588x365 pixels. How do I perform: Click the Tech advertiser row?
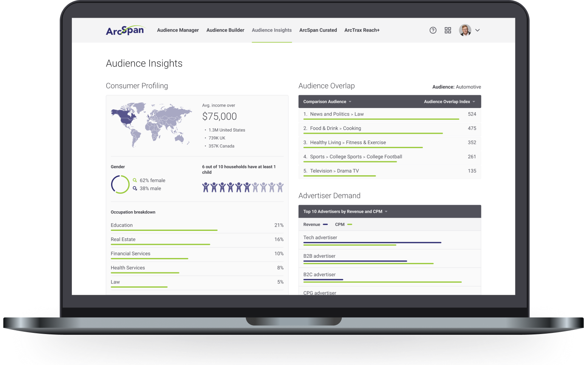(x=390, y=240)
